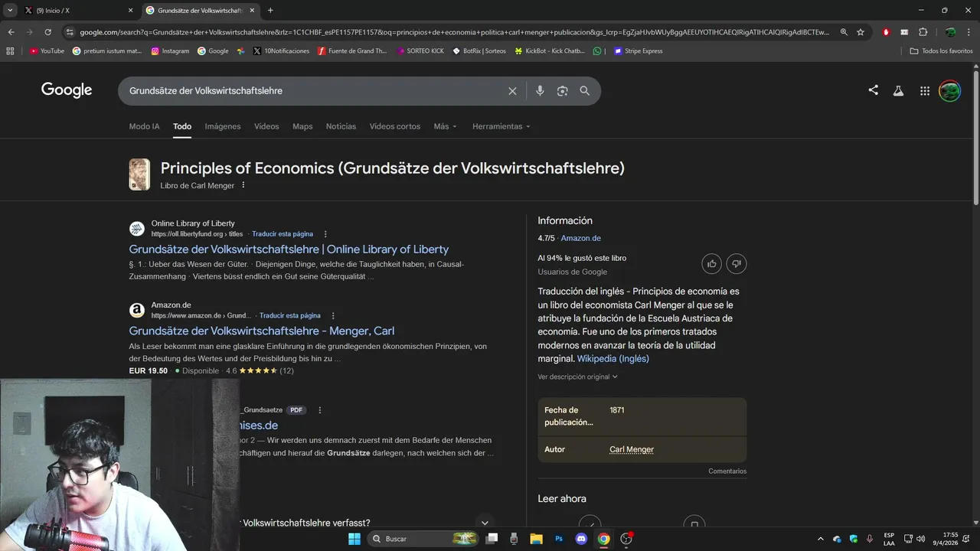Screen dimensions: 980x551
Task: Click the Comentarios feedback link
Action: pyautogui.click(x=727, y=471)
